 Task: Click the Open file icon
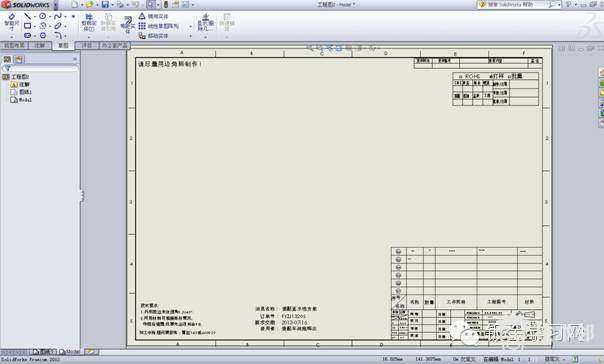point(89,5)
